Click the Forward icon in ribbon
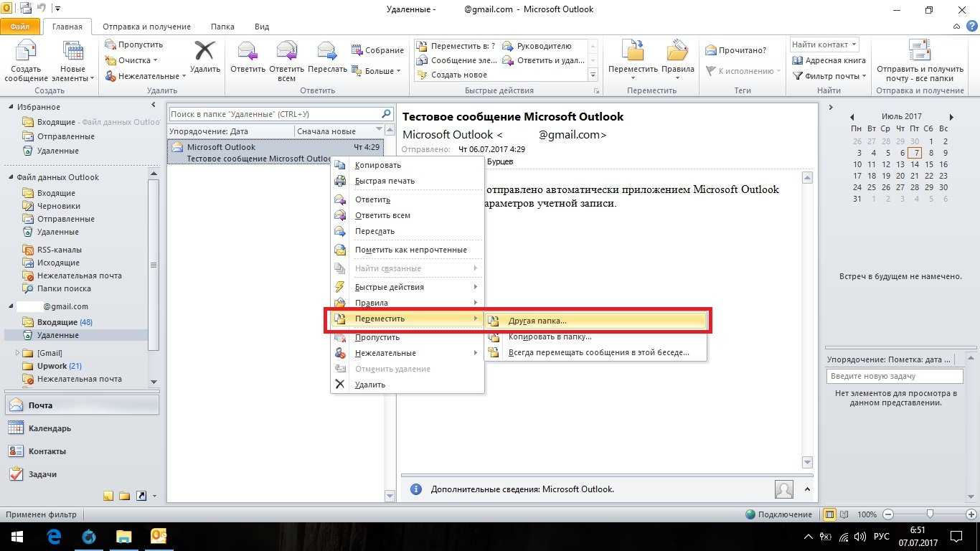The width and height of the screenshot is (980, 551). tap(327, 51)
